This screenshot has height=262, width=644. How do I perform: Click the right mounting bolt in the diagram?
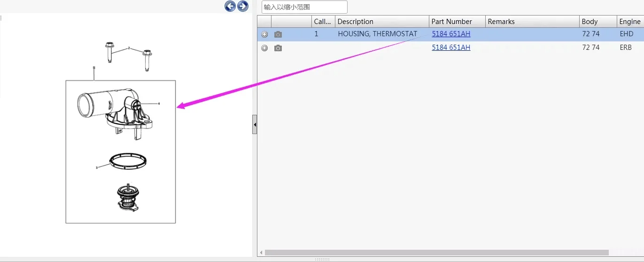(147, 60)
